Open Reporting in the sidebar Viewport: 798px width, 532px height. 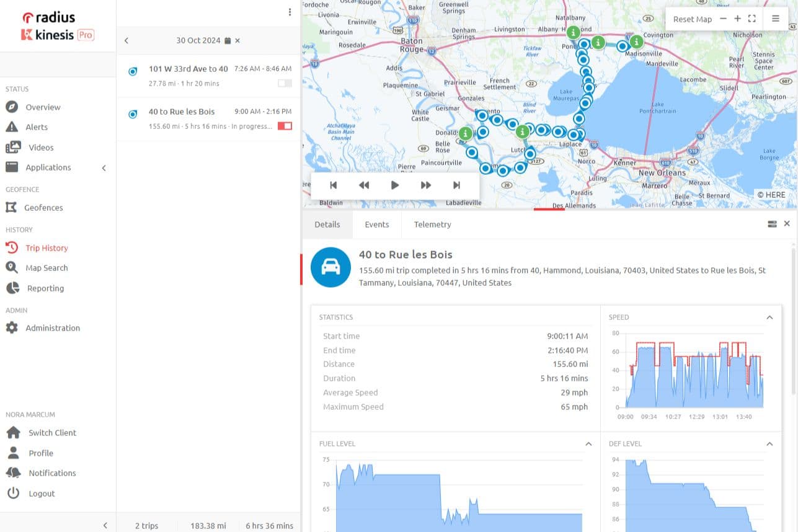point(45,288)
